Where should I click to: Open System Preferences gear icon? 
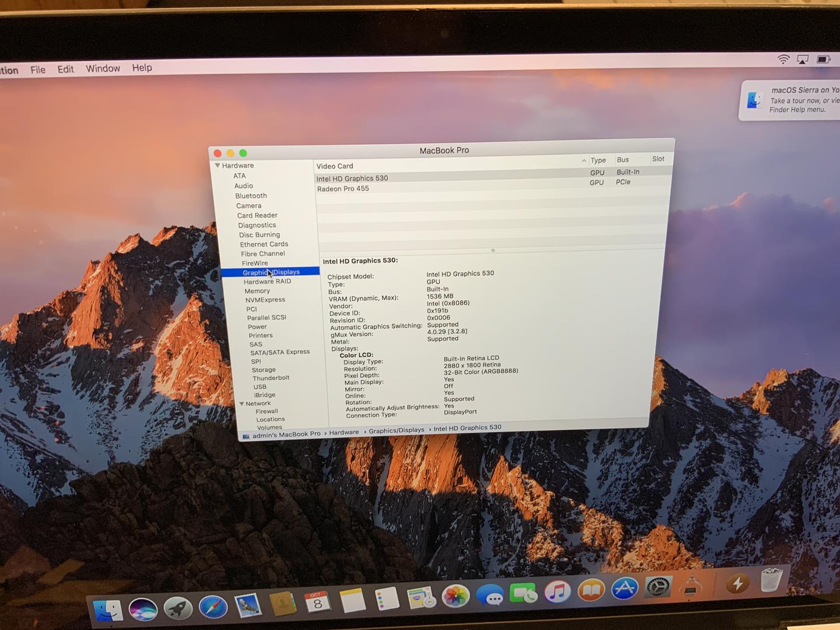click(659, 586)
